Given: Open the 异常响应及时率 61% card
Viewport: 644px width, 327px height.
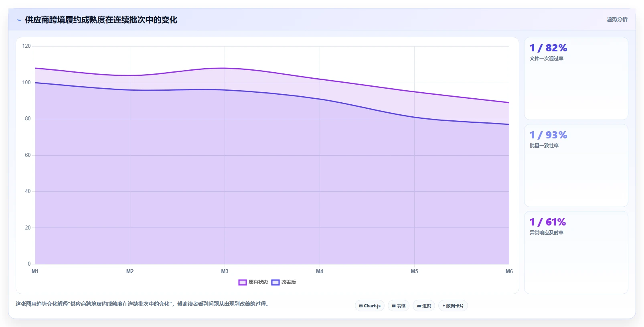Looking at the screenshot, I should coord(576,253).
